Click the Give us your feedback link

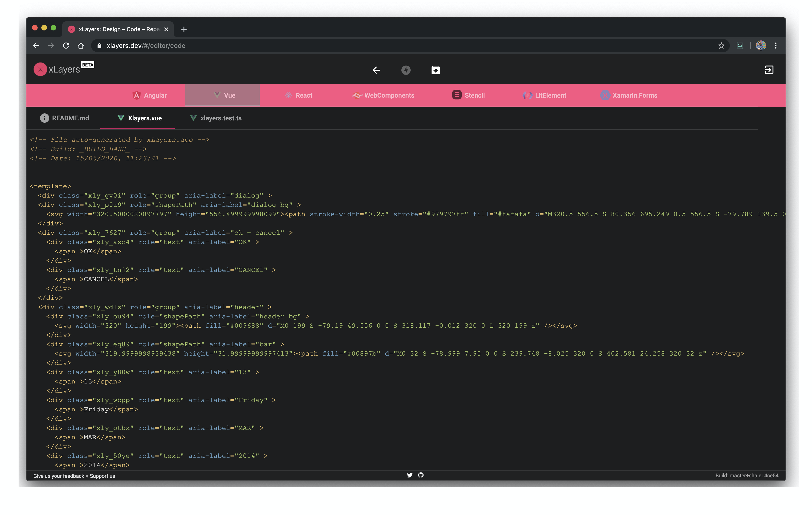(59, 476)
